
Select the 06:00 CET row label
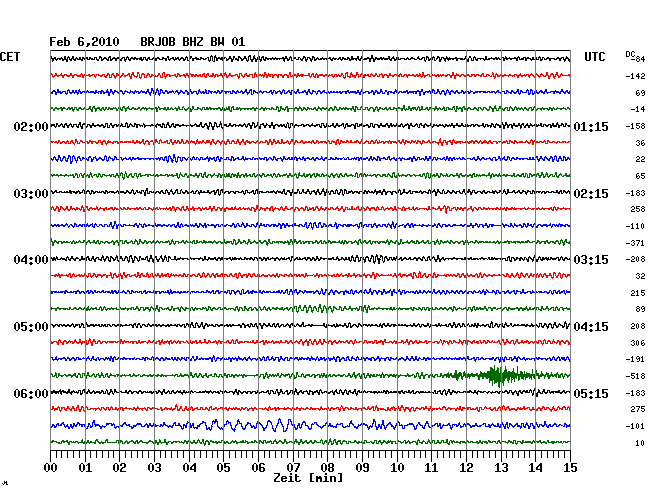pos(31,393)
